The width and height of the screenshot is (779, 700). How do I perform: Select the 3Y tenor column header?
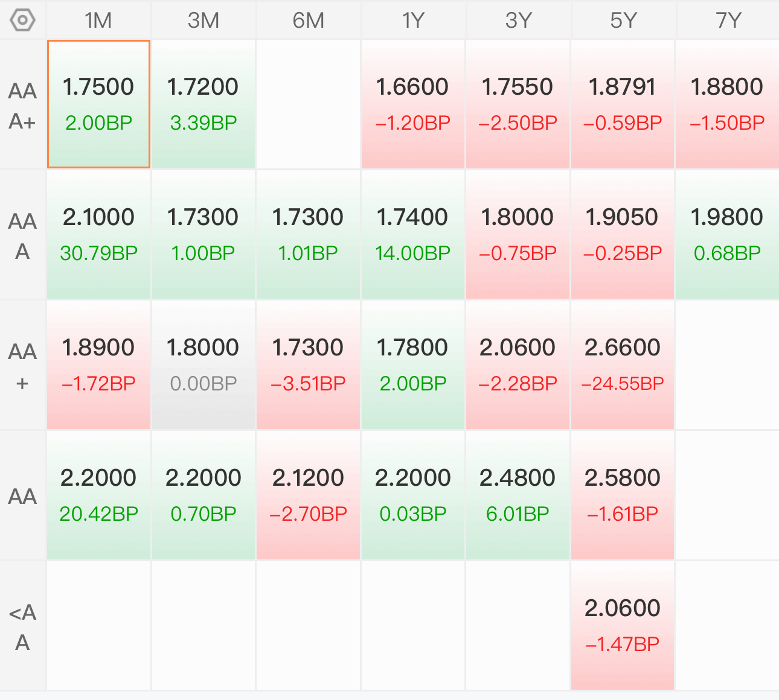pyautogui.click(x=518, y=20)
